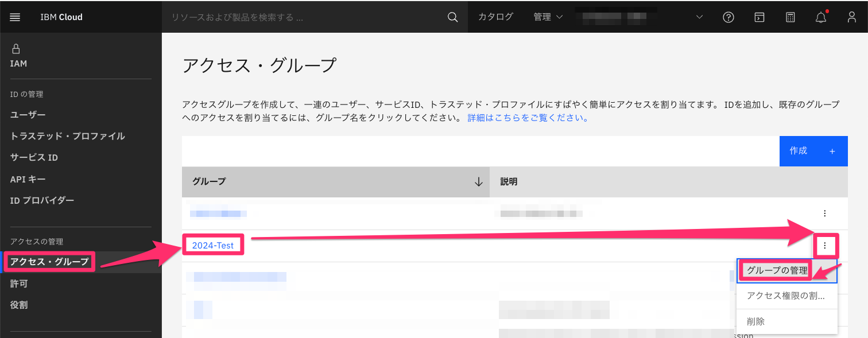The image size is (868, 338).
Task: Click the IAM sidebar title
Action: pos(18,64)
